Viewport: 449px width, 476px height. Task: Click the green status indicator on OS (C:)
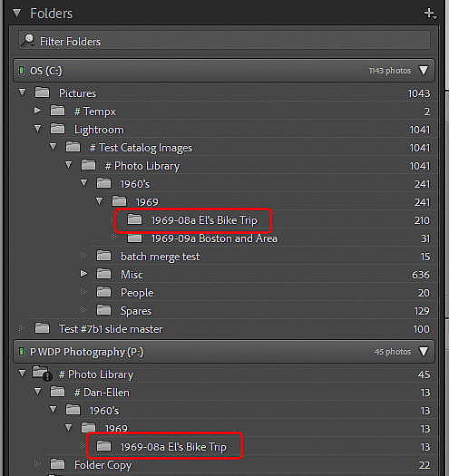point(21,71)
